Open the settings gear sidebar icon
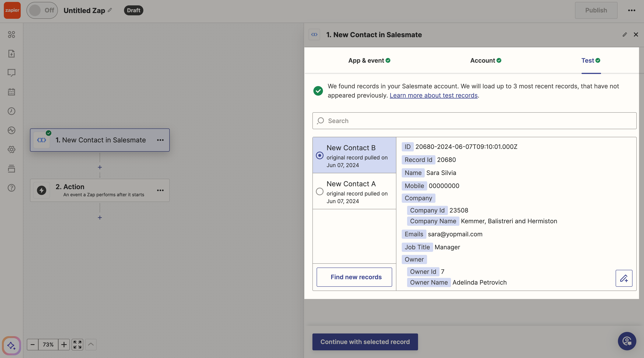This screenshot has width=644, height=358. point(11,149)
